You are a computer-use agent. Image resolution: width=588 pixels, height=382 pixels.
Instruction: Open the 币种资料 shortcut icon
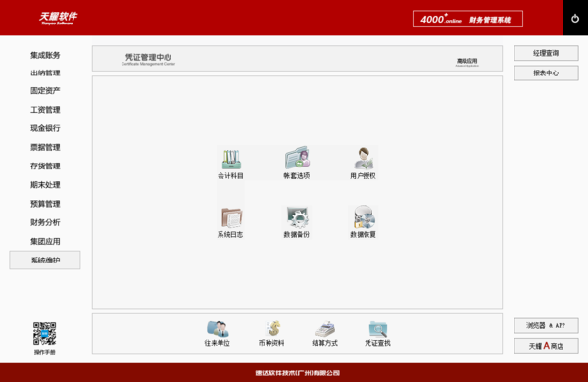(271, 333)
